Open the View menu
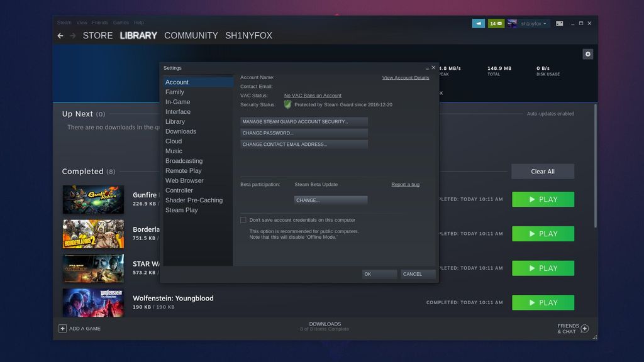The height and width of the screenshot is (362, 644). (x=81, y=22)
